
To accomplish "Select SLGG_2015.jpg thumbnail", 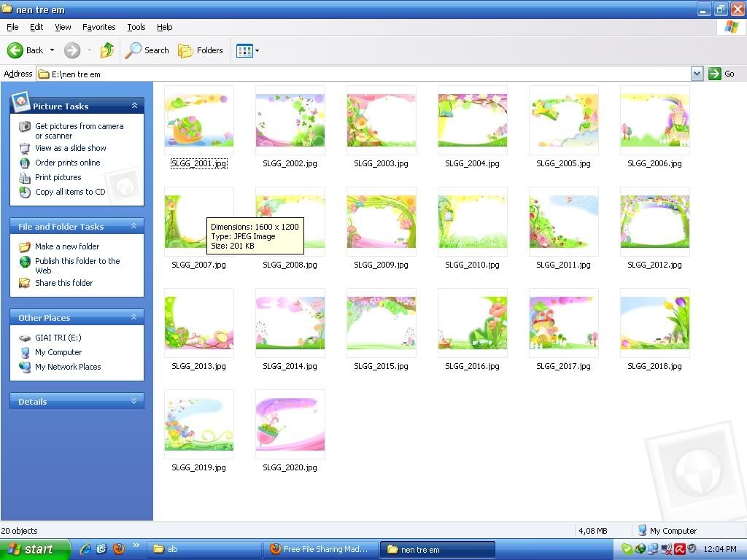I will click(x=382, y=323).
